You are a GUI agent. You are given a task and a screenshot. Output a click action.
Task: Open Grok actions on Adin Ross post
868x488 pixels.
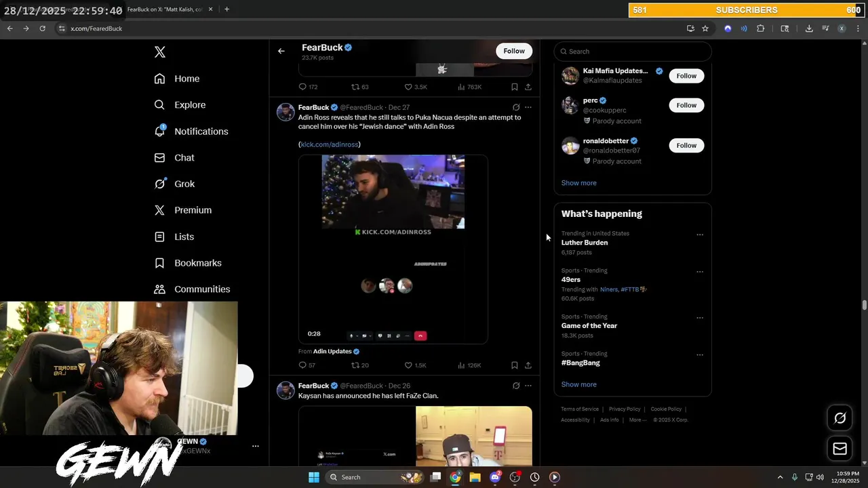click(516, 107)
